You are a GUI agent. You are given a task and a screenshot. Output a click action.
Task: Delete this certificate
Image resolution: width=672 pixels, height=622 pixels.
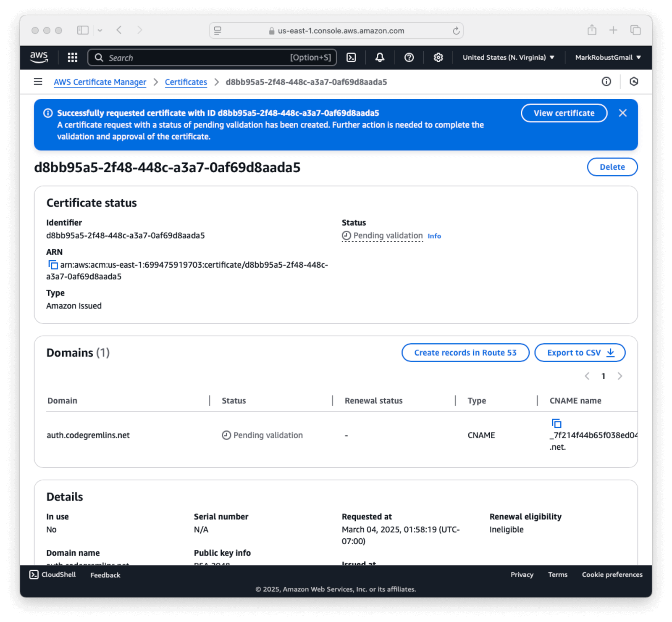coord(612,167)
